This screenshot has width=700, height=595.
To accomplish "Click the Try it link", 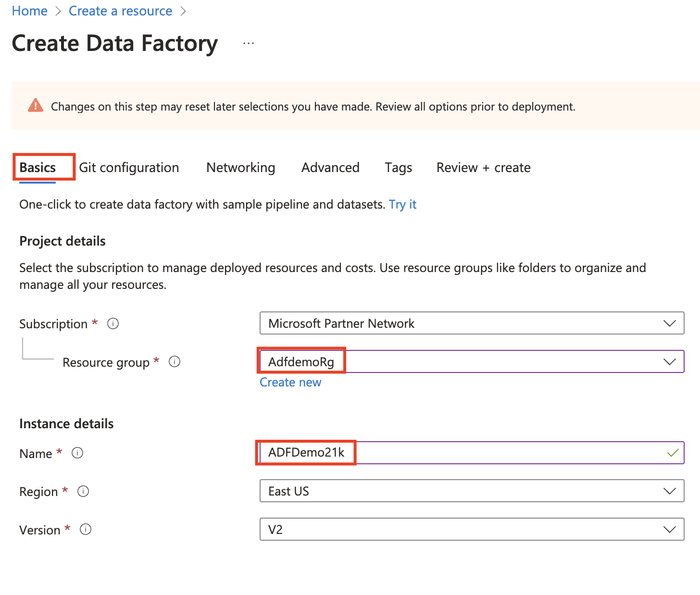I will [x=402, y=204].
